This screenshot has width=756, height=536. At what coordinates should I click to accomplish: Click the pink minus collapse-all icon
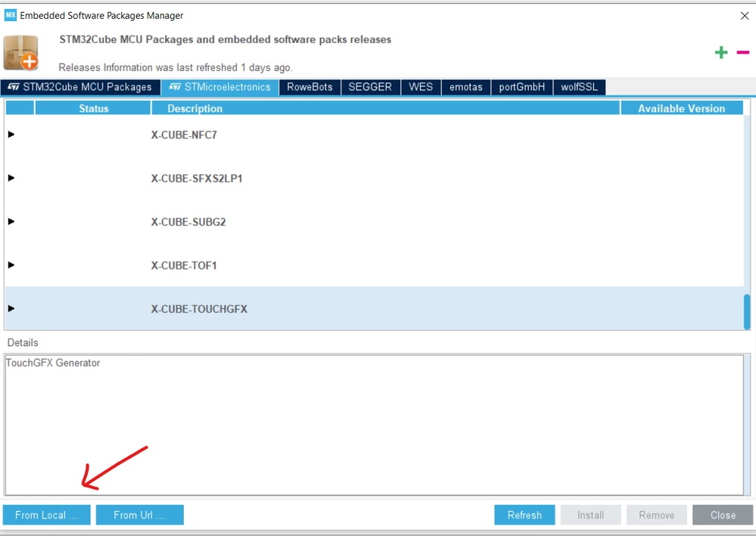(742, 52)
